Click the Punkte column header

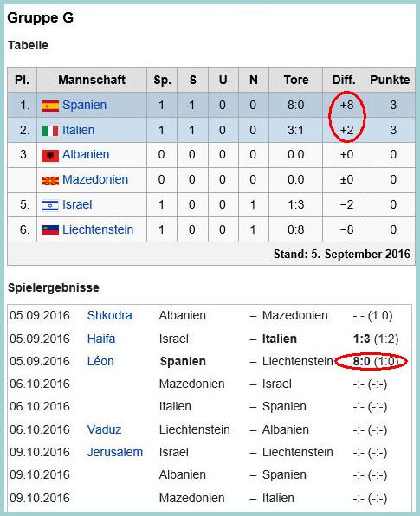click(x=390, y=80)
